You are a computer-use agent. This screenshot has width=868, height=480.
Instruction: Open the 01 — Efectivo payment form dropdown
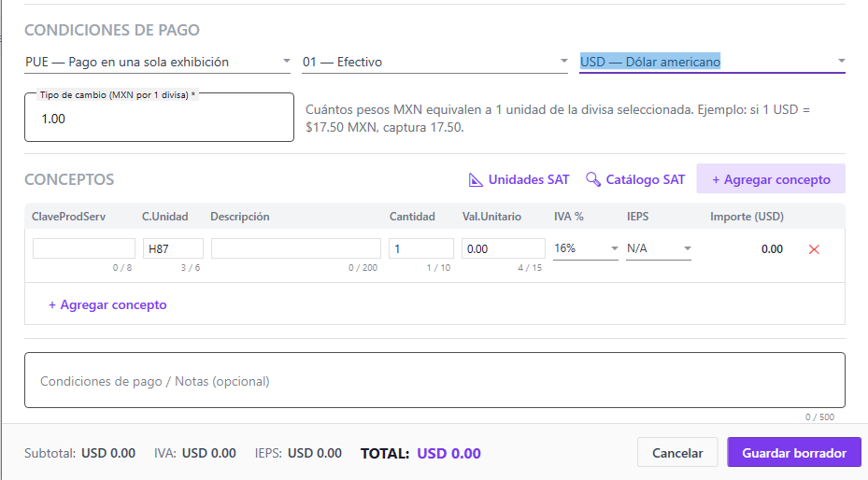[434, 62]
